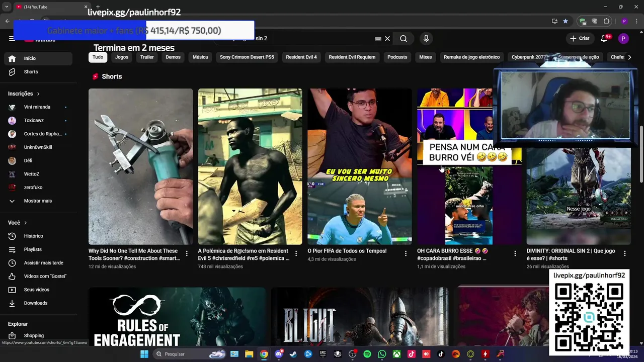
Task: Select the Podcasts filter chip
Action: 397,57
